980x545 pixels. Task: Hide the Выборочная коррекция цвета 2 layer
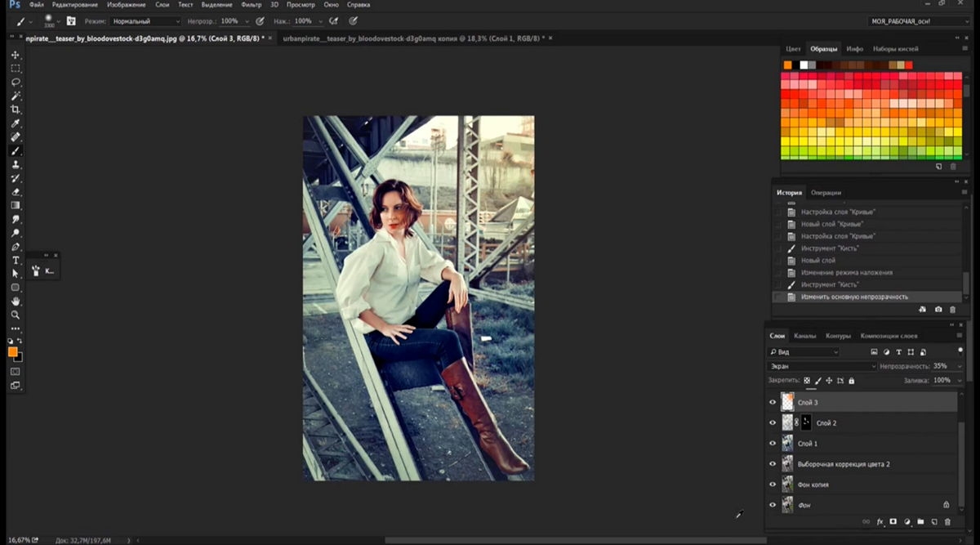tap(773, 464)
